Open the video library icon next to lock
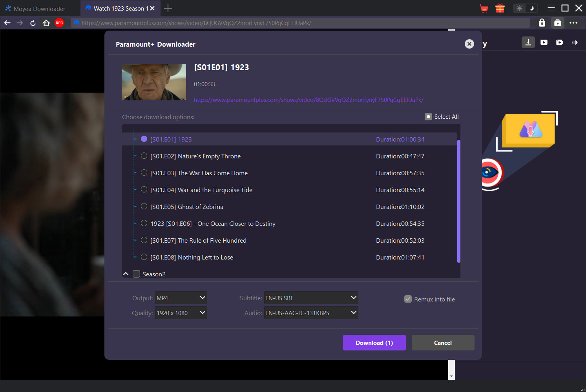 [558, 23]
